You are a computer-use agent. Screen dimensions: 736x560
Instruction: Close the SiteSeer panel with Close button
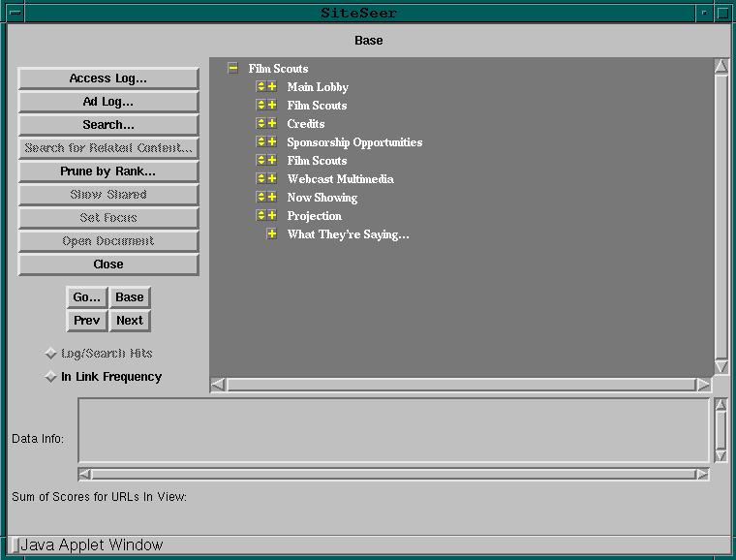pyautogui.click(x=108, y=264)
